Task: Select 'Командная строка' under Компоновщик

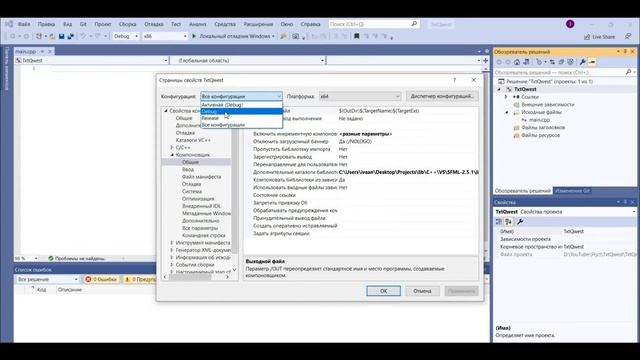Action: 204,236
